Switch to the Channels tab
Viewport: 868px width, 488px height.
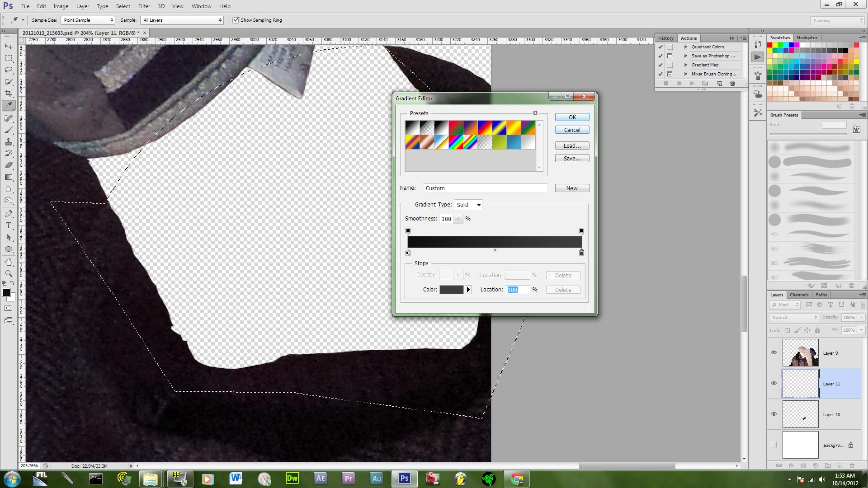pyautogui.click(x=799, y=295)
